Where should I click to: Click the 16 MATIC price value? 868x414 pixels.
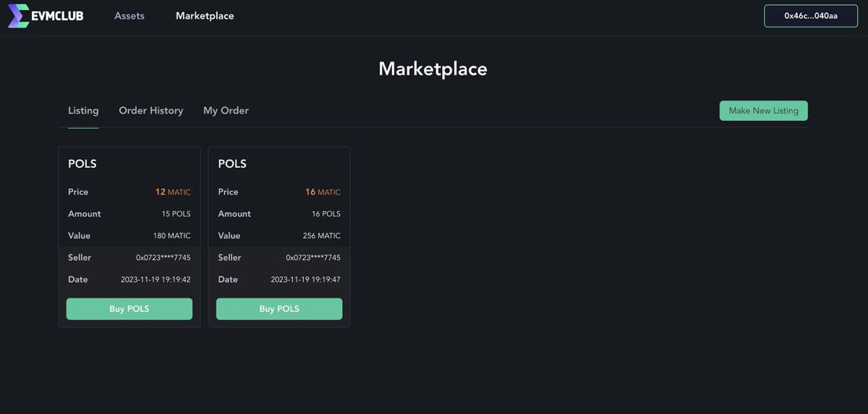tap(323, 192)
